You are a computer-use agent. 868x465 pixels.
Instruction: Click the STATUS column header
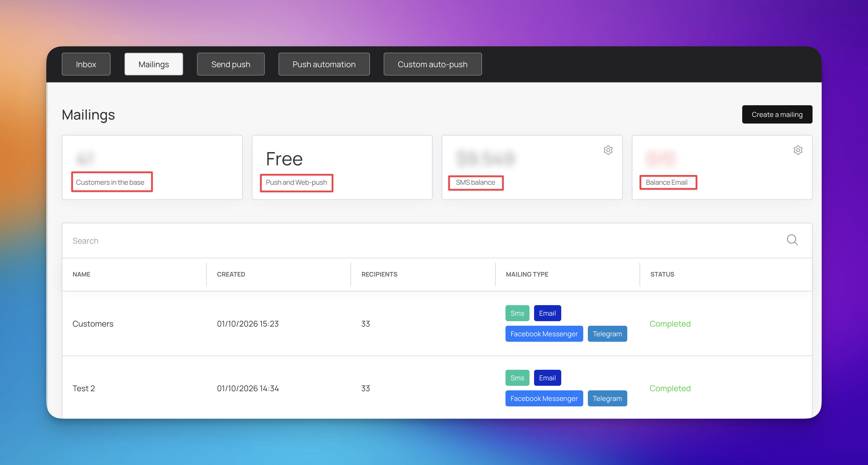(x=662, y=274)
